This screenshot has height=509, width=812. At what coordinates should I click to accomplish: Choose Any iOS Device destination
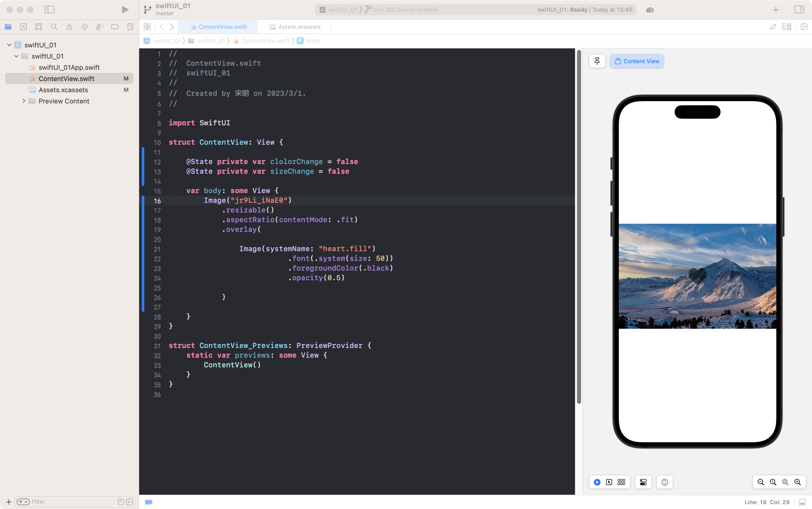coord(401,10)
